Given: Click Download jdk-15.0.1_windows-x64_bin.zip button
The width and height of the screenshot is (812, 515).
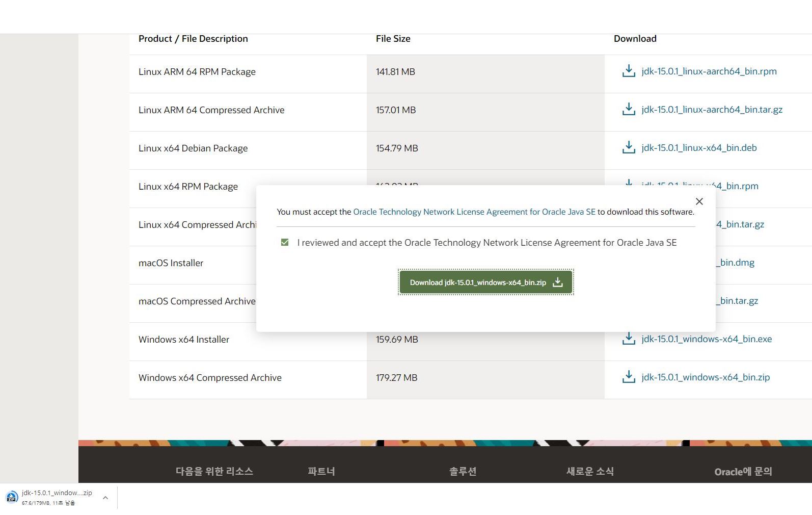Looking at the screenshot, I should coord(486,282).
